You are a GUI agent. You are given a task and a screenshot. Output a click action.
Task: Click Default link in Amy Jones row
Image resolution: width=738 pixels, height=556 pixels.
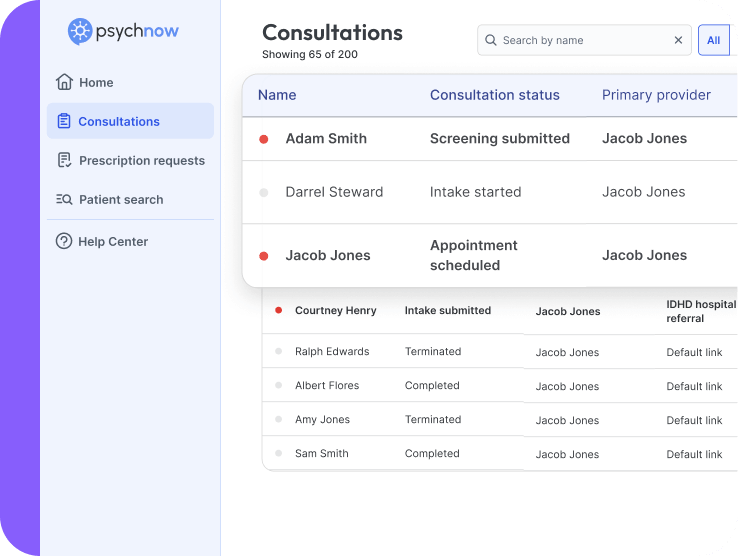694,420
